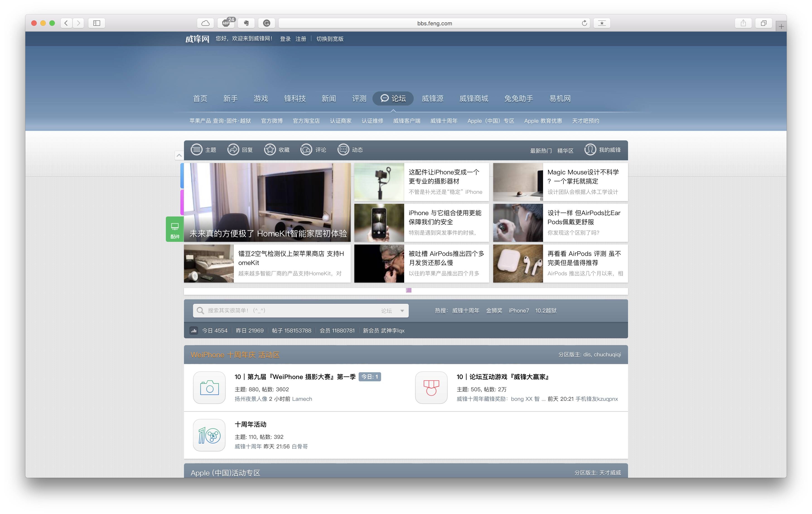812x514 pixels.
Task: Click the 威锋网 site logo
Action: [x=197, y=39]
